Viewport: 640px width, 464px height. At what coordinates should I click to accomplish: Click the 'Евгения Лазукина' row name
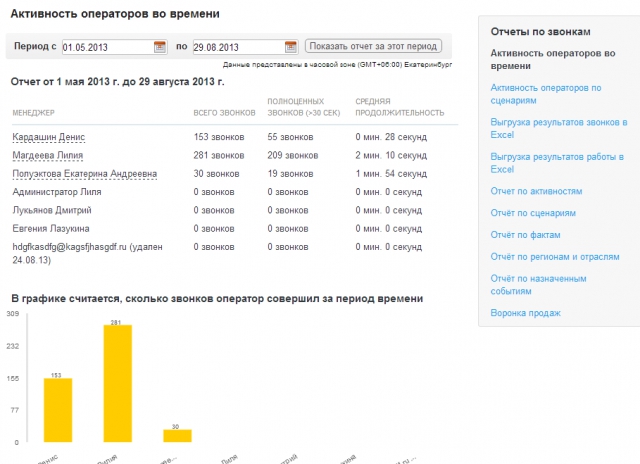(51, 229)
